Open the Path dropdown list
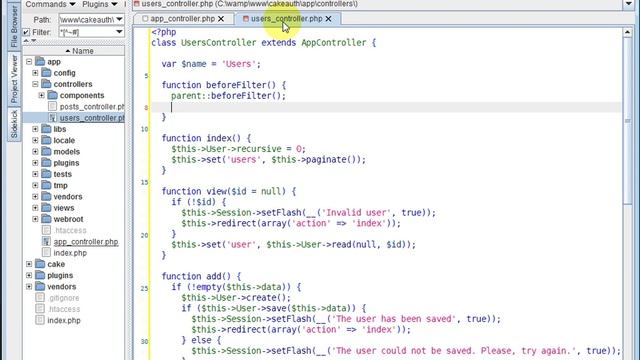This screenshot has height=360, width=640. click(x=119, y=19)
